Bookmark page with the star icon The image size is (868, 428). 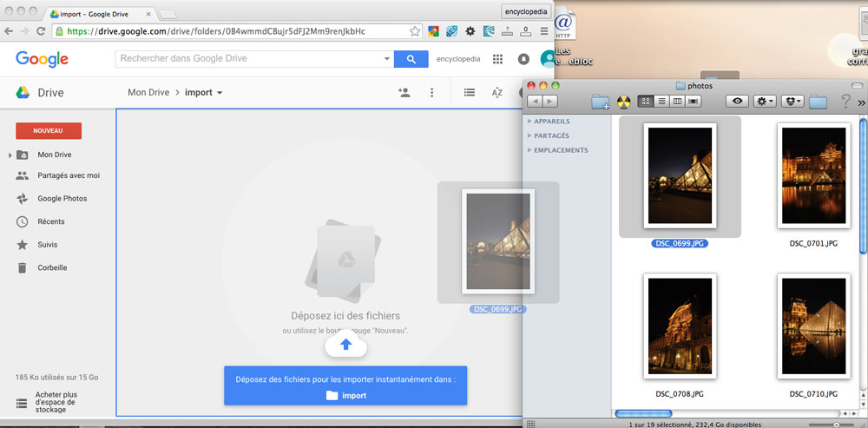(415, 31)
